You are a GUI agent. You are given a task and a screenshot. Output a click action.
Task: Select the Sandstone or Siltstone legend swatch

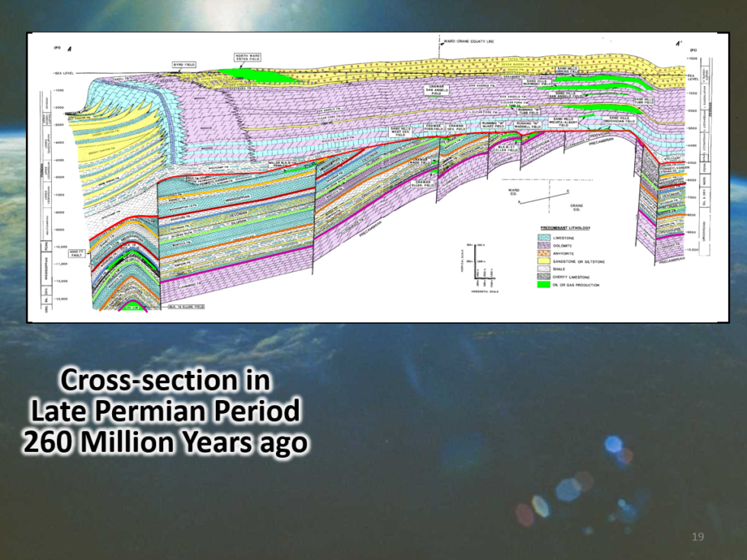click(x=543, y=261)
